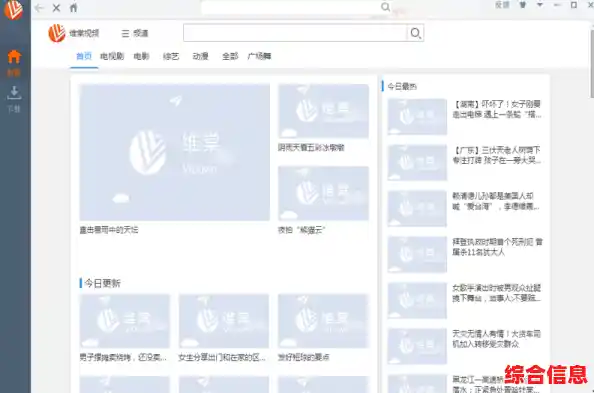The image size is (594, 393).
Task: Expand the main menu dropdown arrow in title bar
Action: [540, 5]
